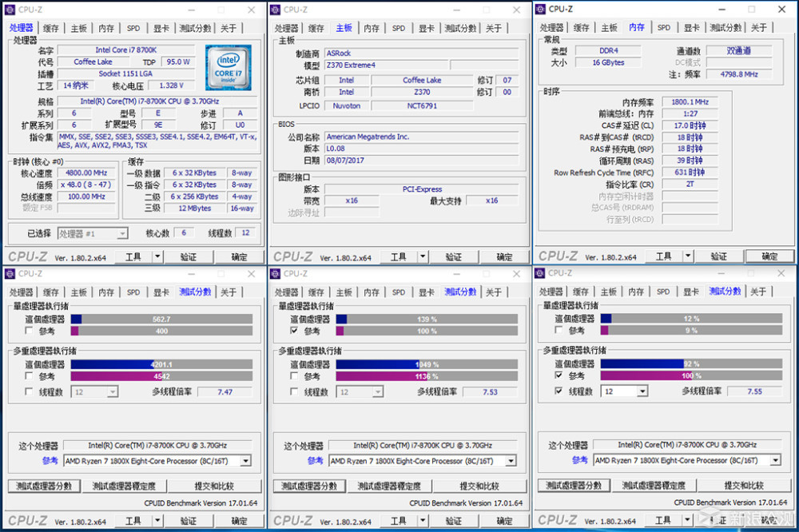Click the Intel Core i7 inside logo
This screenshot has width=799, height=532.
[229, 68]
